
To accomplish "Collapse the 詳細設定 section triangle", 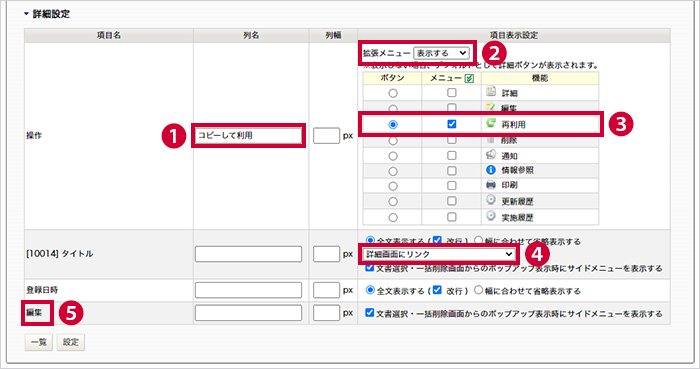I will pos(26,14).
